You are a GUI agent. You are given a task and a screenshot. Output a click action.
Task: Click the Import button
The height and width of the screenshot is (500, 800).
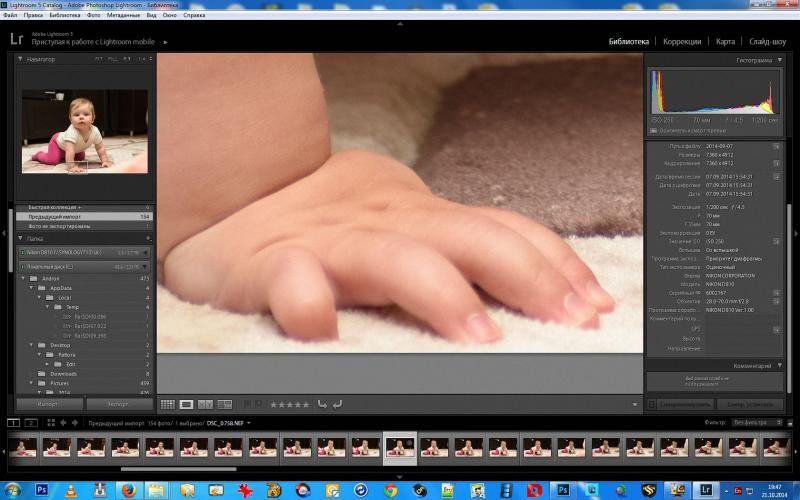click(49, 404)
